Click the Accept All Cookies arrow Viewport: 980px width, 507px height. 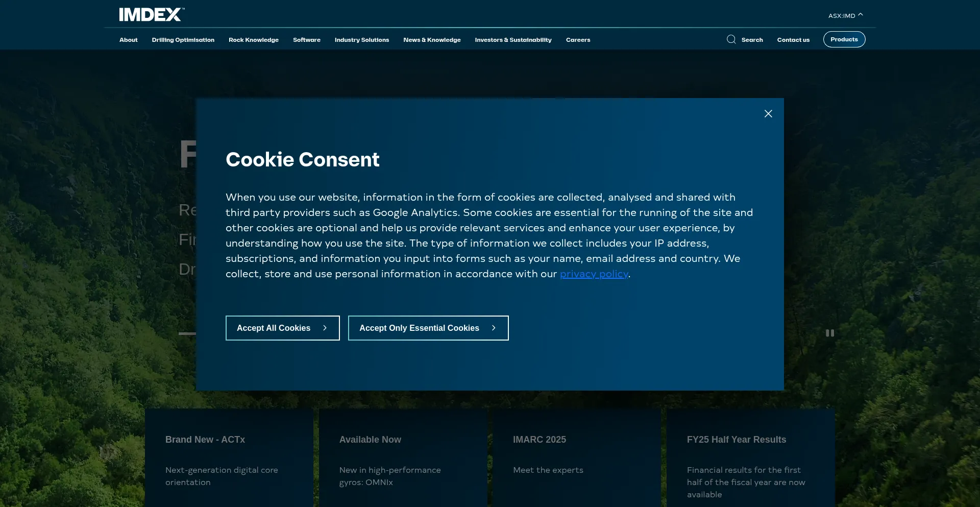click(x=325, y=328)
